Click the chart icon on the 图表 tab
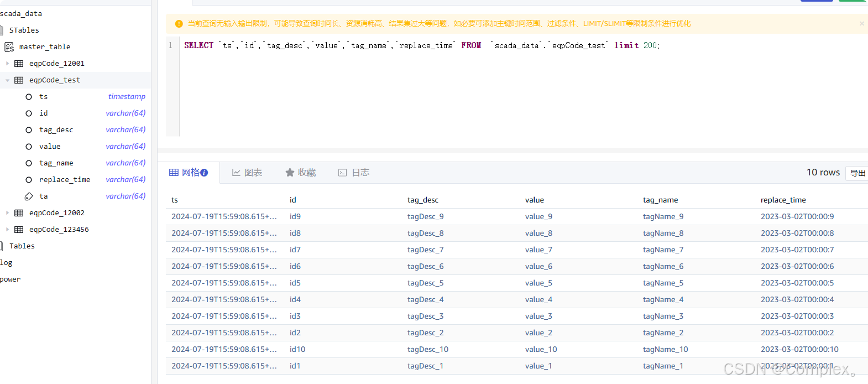868x384 pixels. [236, 173]
